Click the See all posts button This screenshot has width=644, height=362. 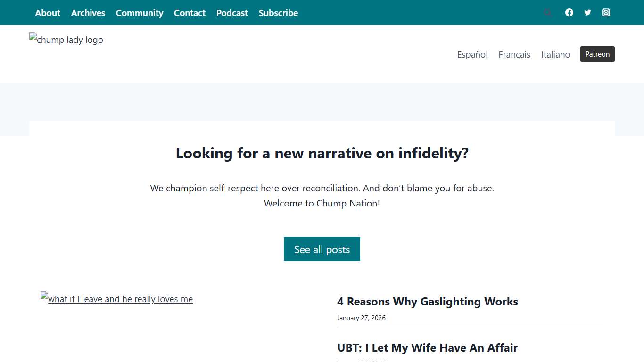[x=322, y=249]
